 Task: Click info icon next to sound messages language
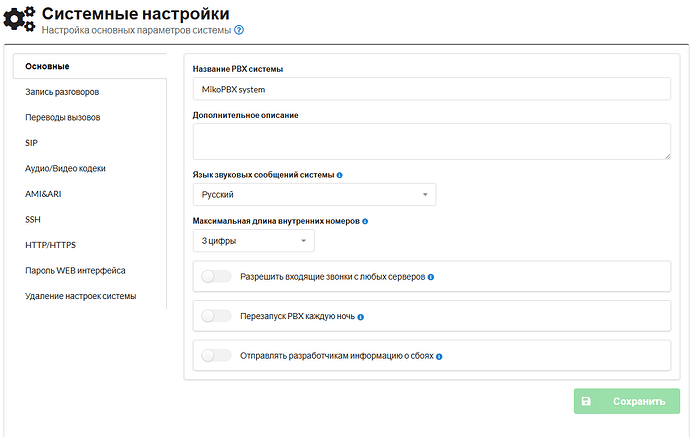coord(340,175)
